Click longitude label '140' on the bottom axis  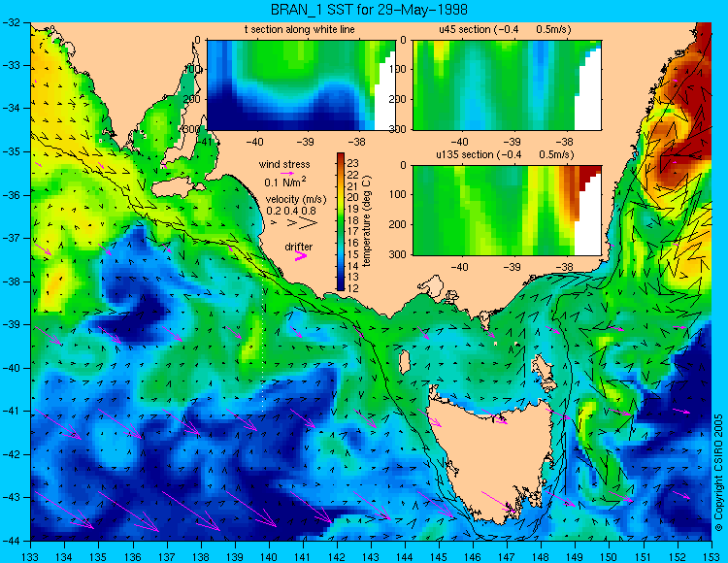click(268, 557)
